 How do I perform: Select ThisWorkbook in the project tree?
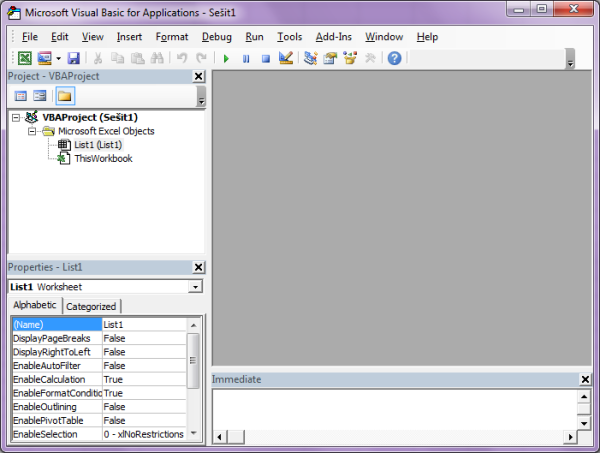coord(103,158)
